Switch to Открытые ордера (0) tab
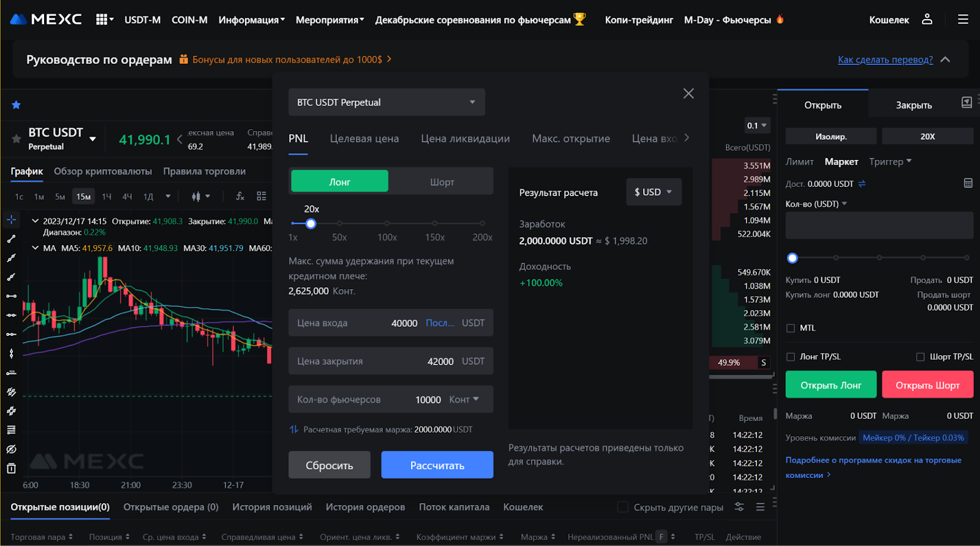 point(171,507)
